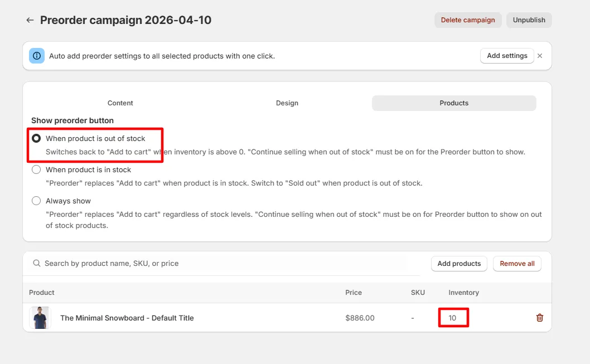This screenshot has height=364, width=590.
Task: Select "When product is out of stock" radio
Action: tap(36, 138)
